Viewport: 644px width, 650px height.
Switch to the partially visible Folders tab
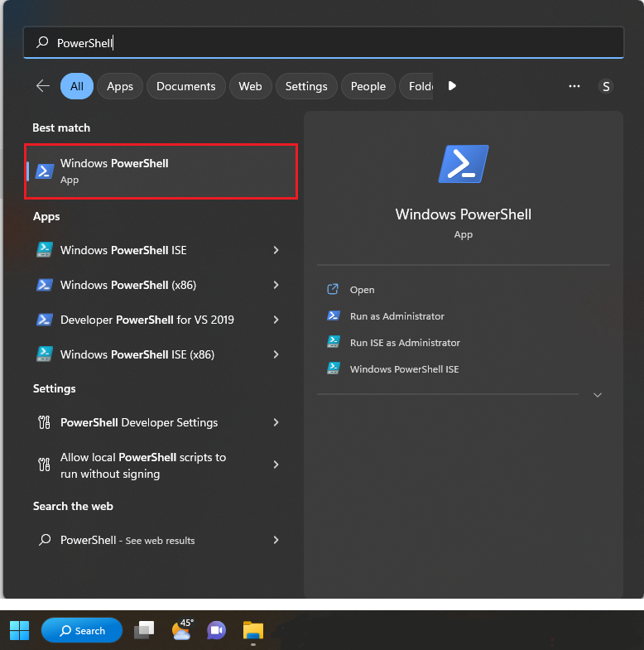point(416,86)
